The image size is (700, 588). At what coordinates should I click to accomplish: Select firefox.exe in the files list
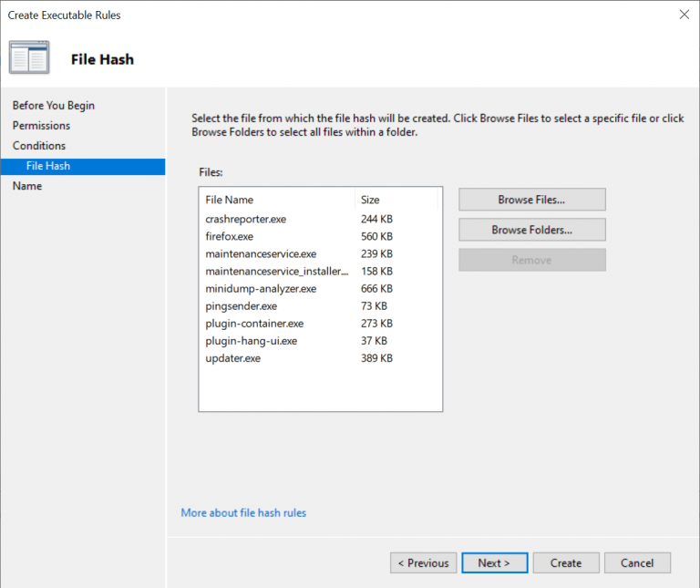point(230,237)
